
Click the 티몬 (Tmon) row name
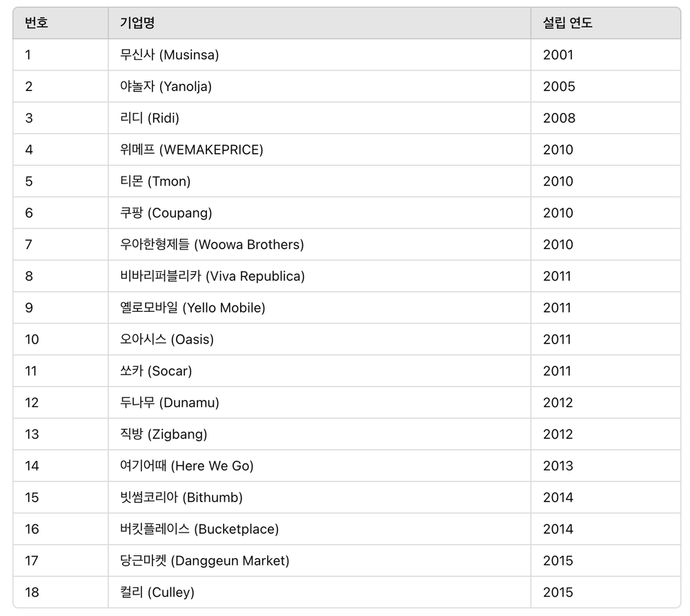[x=155, y=181]
